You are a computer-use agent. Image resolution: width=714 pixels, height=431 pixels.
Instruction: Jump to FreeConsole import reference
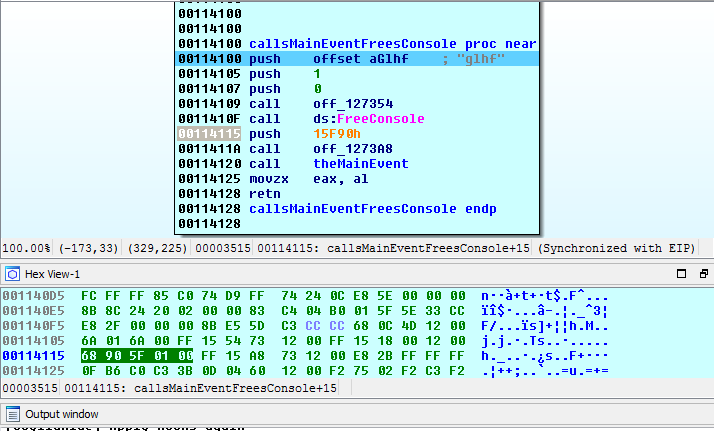(x=381, y=119)
